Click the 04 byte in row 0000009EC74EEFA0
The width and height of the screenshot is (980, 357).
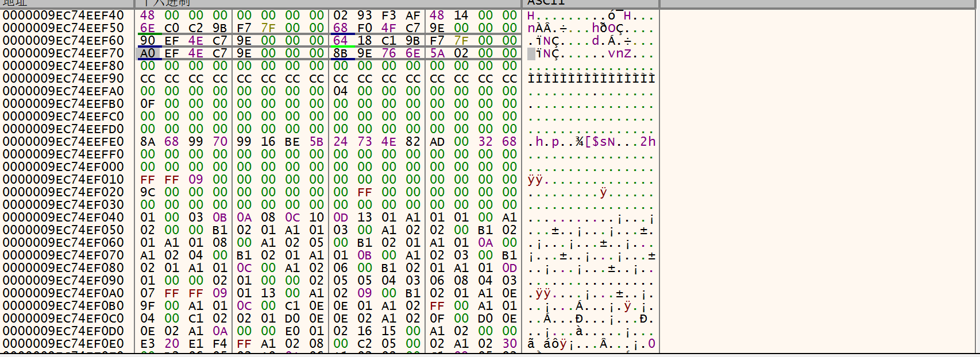click(341, 91)
